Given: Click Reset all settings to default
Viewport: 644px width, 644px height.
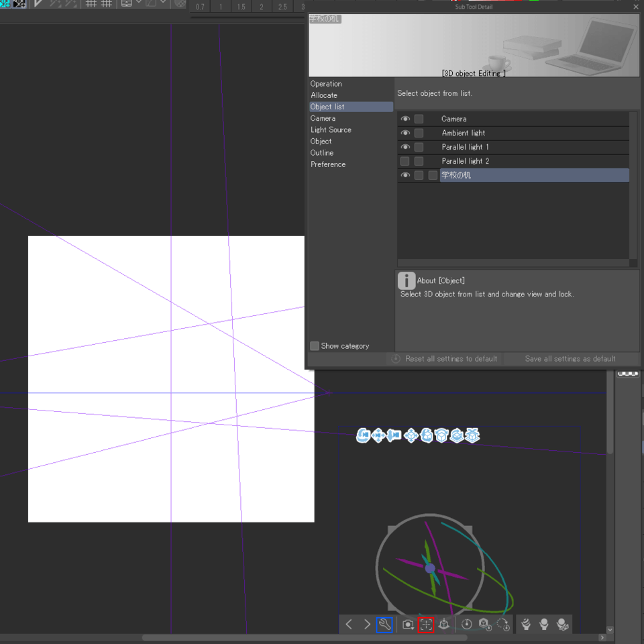Looking at the screenshot, I should coord(445,358).
